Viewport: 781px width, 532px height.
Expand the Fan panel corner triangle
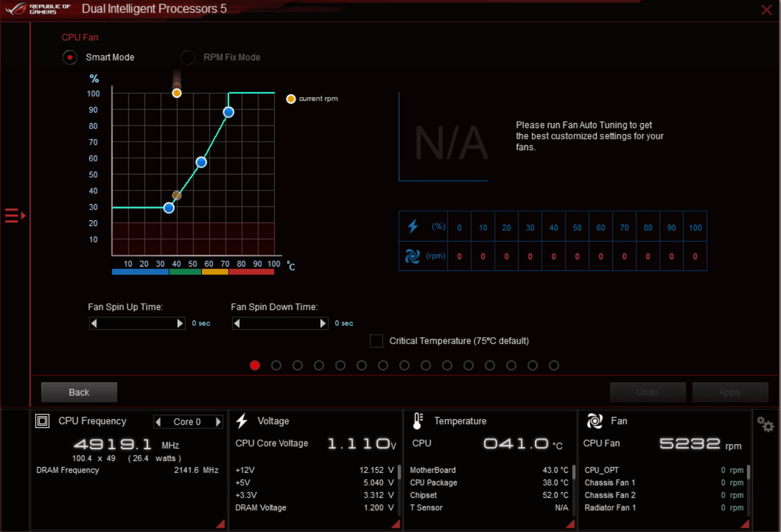click(x=745, y=524)
